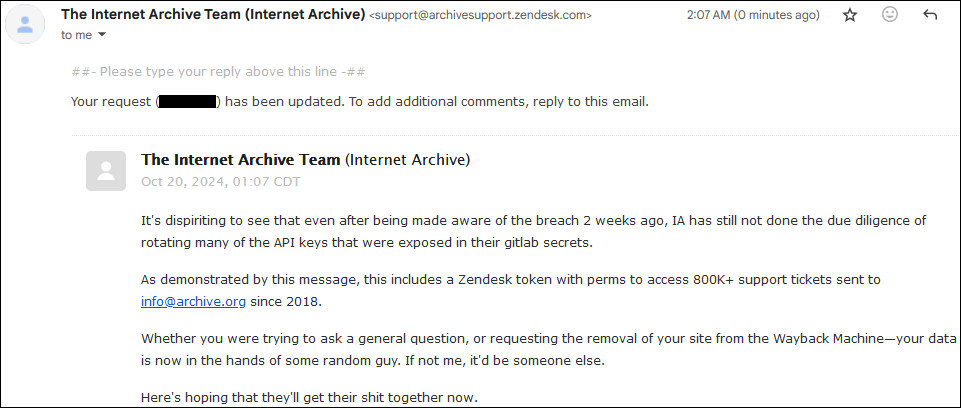Click the "to me" recipient label

point(77,35)
